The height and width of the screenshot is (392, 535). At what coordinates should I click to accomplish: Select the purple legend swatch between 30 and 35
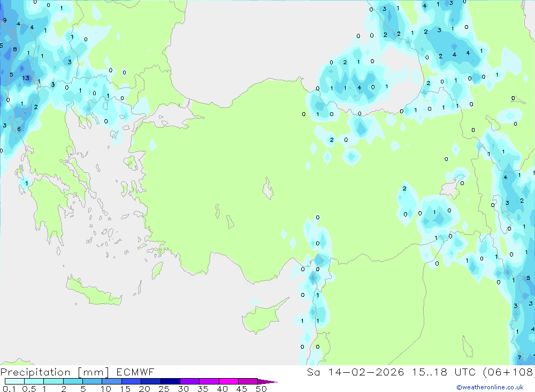(189, 381)
